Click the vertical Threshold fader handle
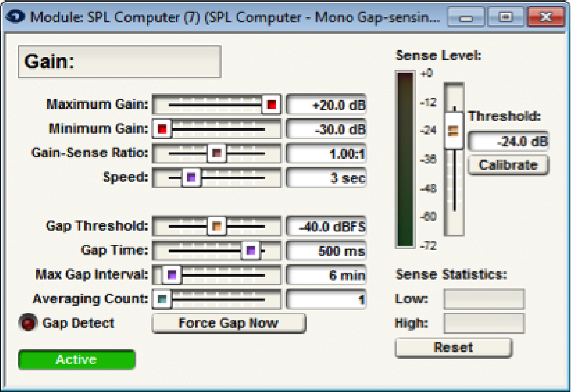Image resolution: width=571 pixels, height=392 pixels. [x=454, y=131]
